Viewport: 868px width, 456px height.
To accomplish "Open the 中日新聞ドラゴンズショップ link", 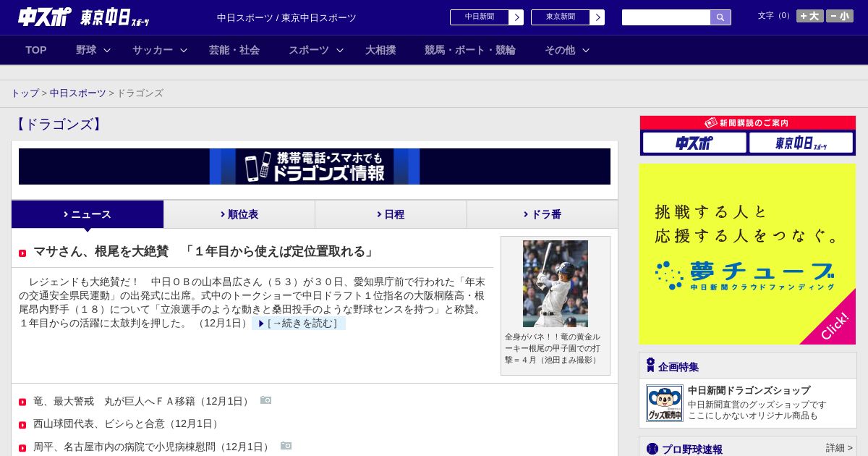I will (749, 390).
